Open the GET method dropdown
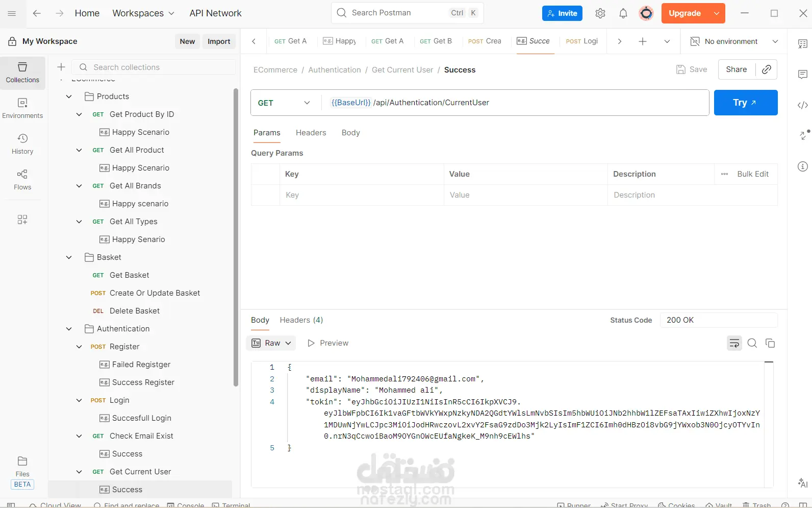 (x=284, y=103)
